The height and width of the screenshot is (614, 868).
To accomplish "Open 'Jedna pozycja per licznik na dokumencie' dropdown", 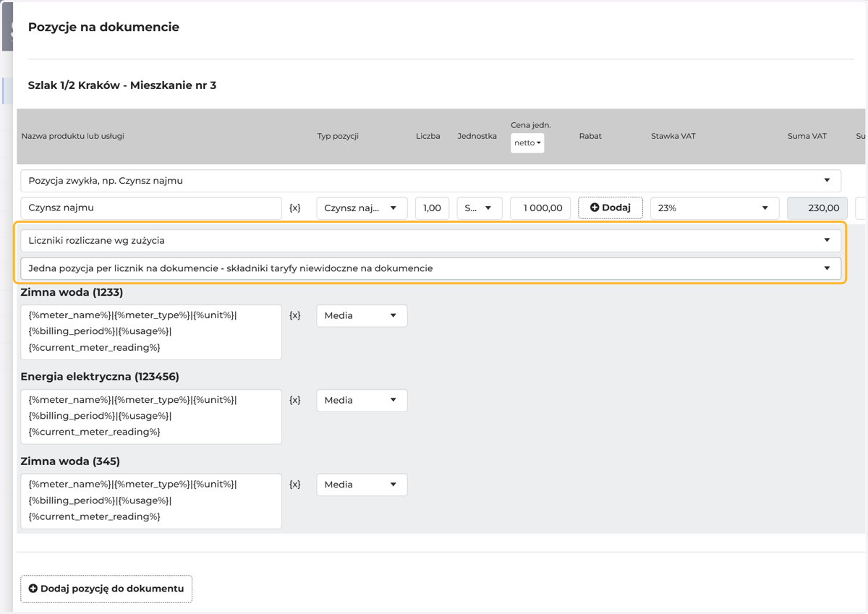I will click(x=430, y=268).
